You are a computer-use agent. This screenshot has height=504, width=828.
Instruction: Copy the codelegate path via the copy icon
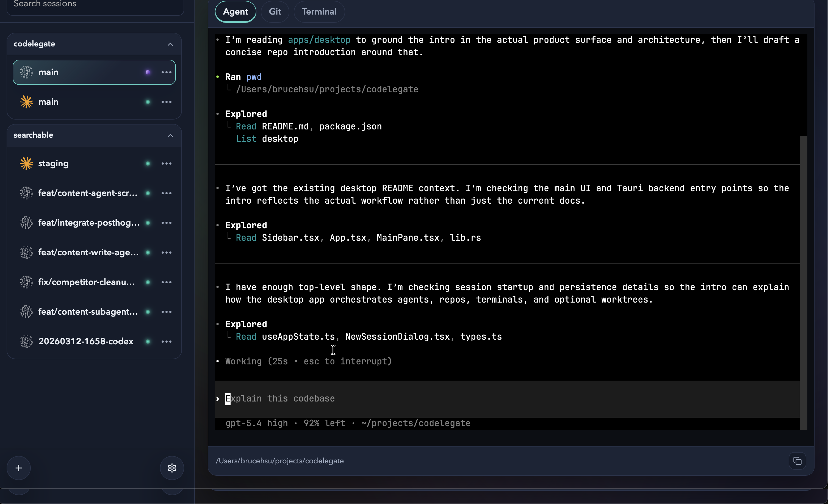[797, 460]
